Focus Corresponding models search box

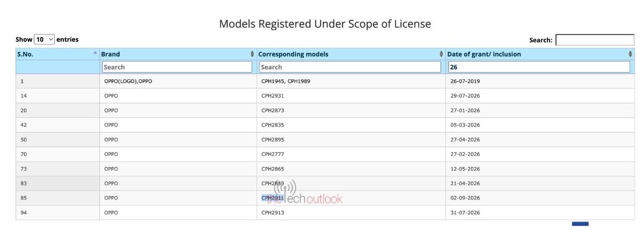[x=350, y=67]
